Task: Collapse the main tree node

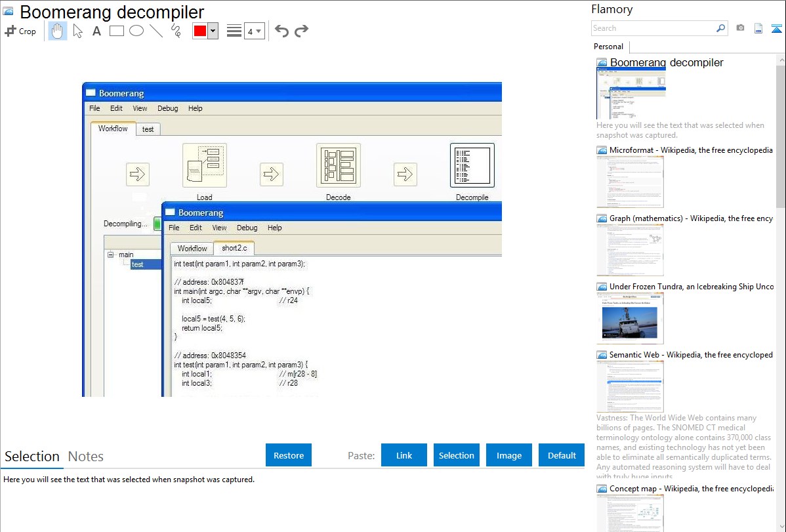Action: pyautogui.click(x=111, y=255)
